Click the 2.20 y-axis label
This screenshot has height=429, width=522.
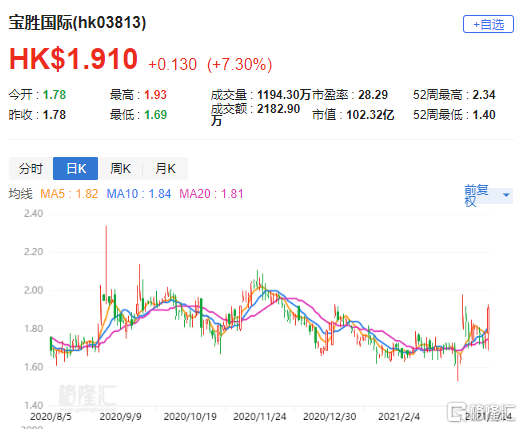34,252
